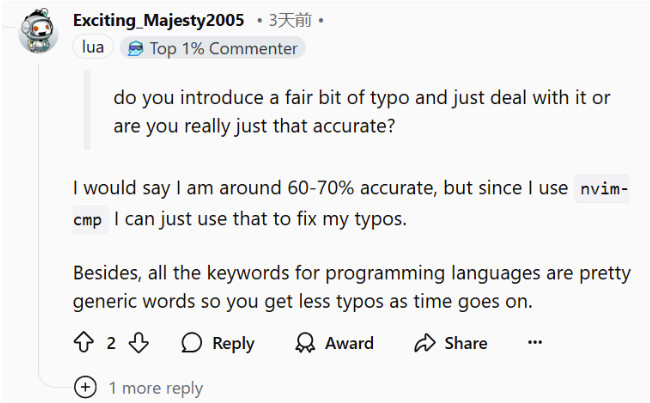Click the Reply speech bubble icon
The image size is (650, 403).
click(x=192, y=342)
